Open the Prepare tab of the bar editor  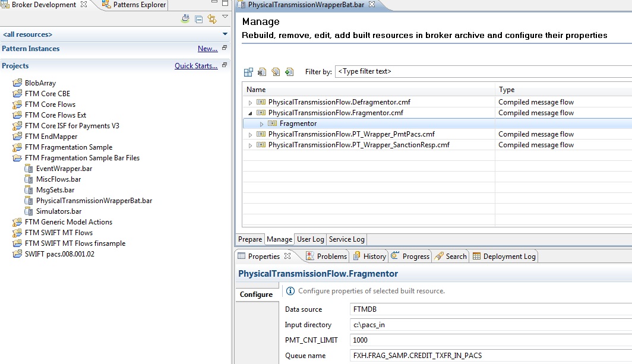point(249,239)
